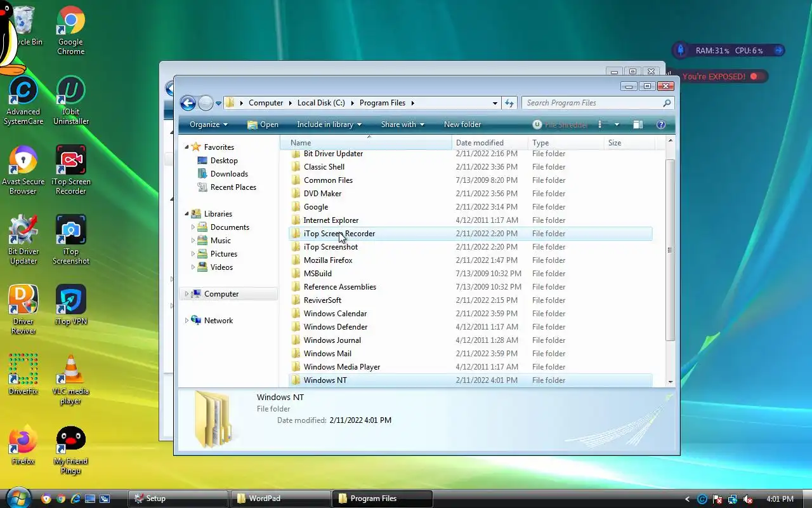Click Local Disk (C:) breadcrumb

click(321, 103)
